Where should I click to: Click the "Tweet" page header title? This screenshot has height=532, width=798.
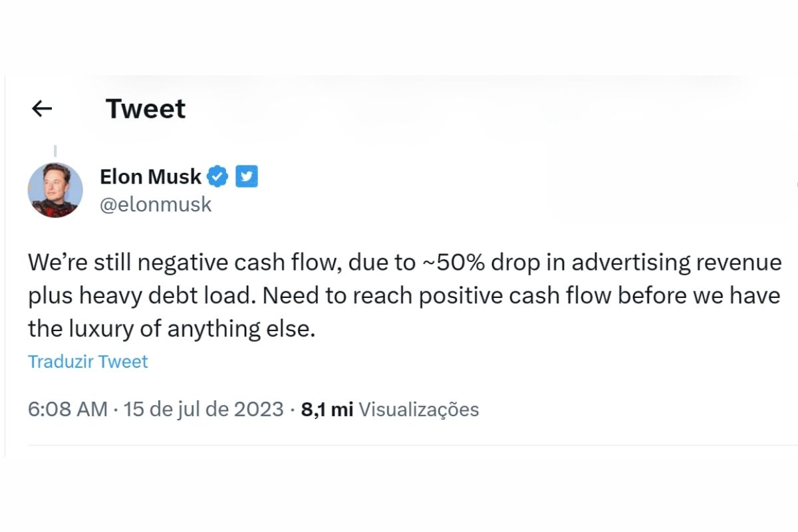146,109
